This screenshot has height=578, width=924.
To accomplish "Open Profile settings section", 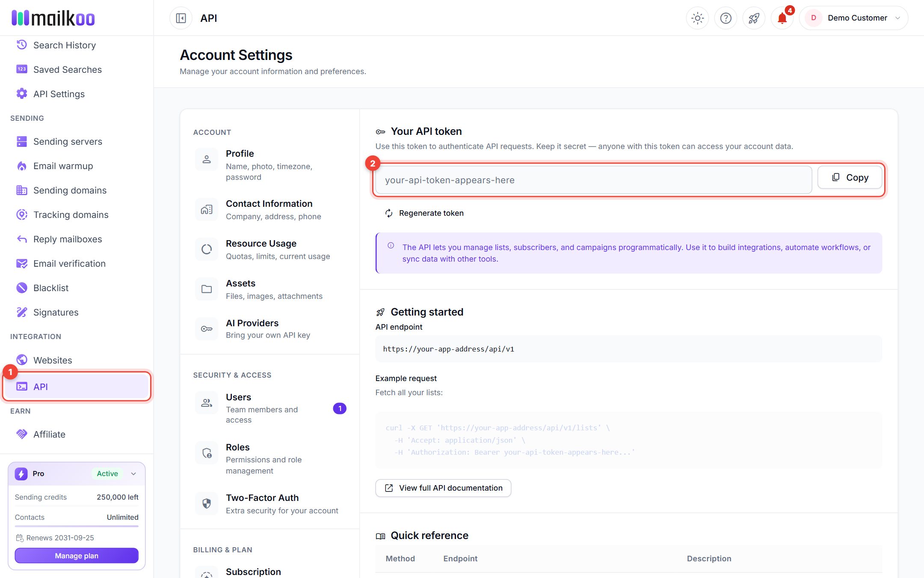I will coord(269,165).
